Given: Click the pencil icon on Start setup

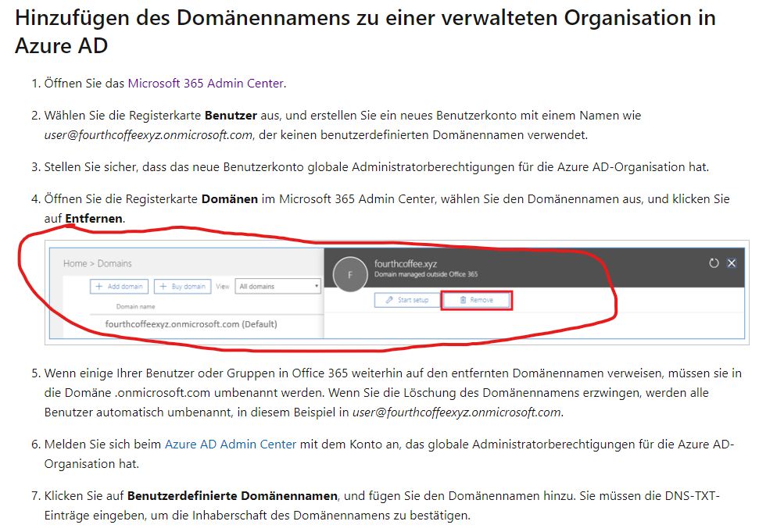Looking at the screenshot, I should pyautogui.click(x=389, y=300).
